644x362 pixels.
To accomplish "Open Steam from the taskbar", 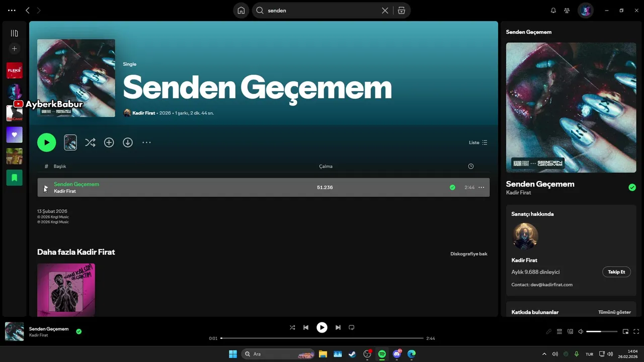I will (x=352, y=354).
